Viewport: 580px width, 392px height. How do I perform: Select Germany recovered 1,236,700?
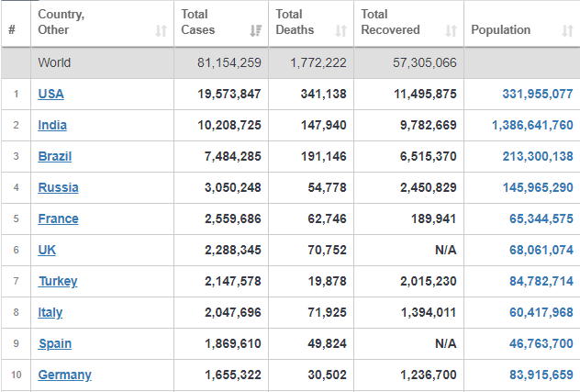pos(429,375)
